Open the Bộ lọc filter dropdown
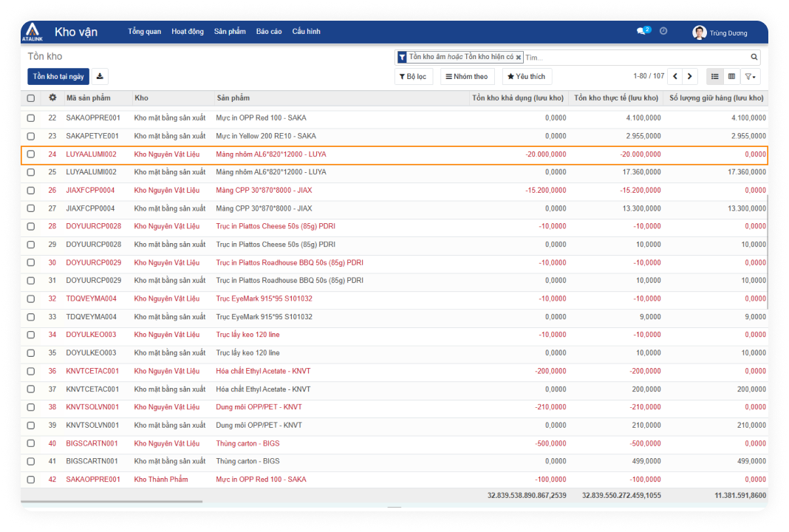789x532 pixels. coord(413,76)
